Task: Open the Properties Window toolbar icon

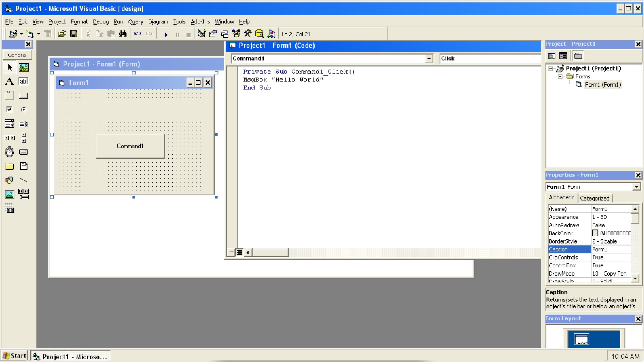Action: click(x=213, y=34)
